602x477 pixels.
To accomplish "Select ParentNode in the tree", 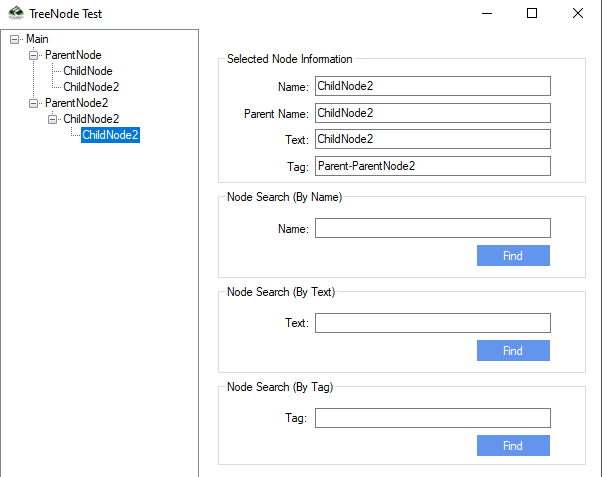I will pos(73,55).
